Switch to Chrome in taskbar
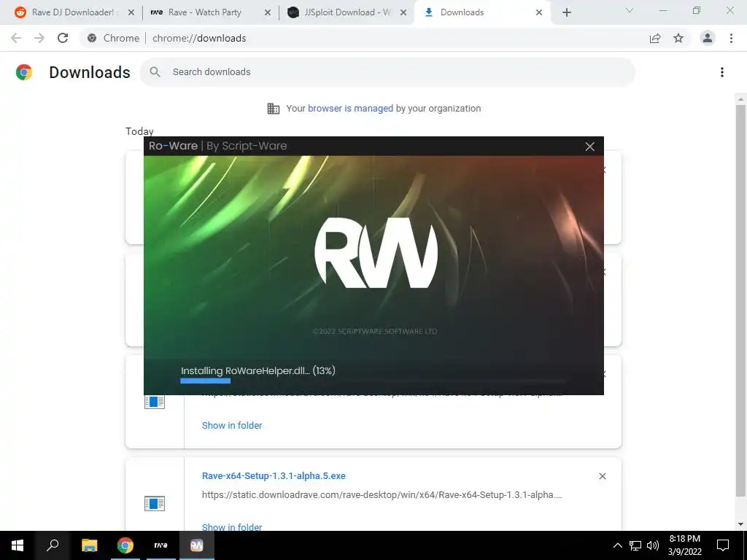747x560 pixels. [x=125, y=545]
